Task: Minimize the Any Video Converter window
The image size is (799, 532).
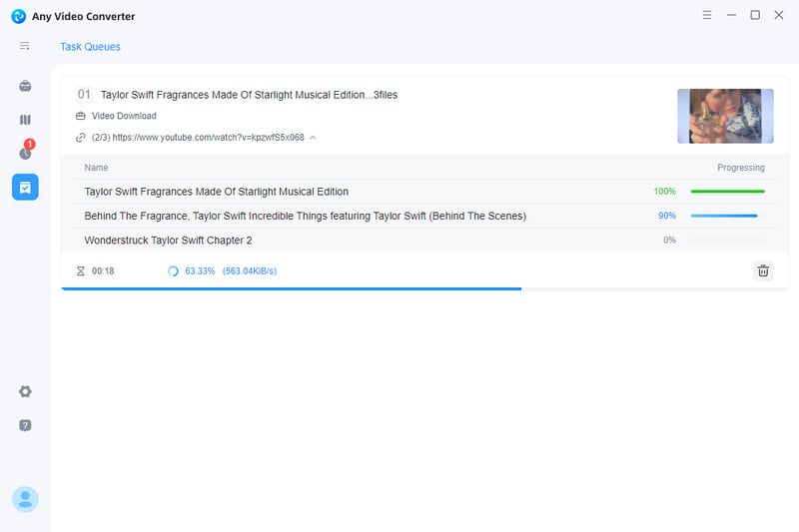Action: (731, 15)
